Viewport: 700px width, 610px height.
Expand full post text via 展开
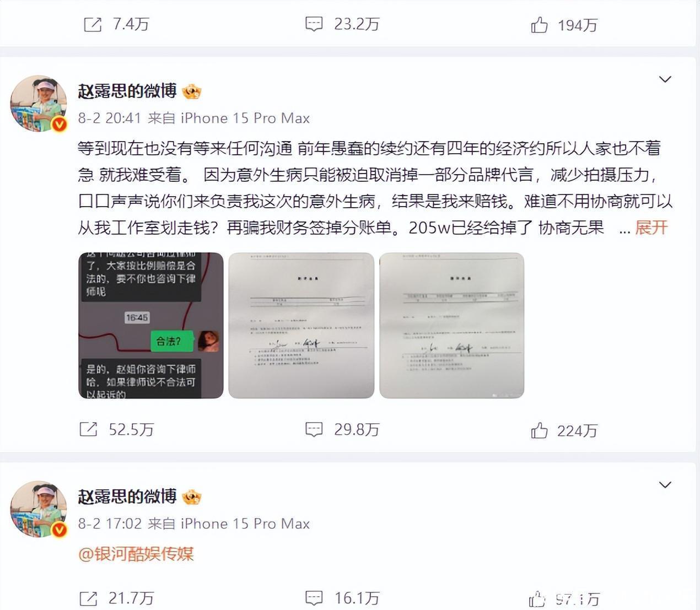[651, 228]
